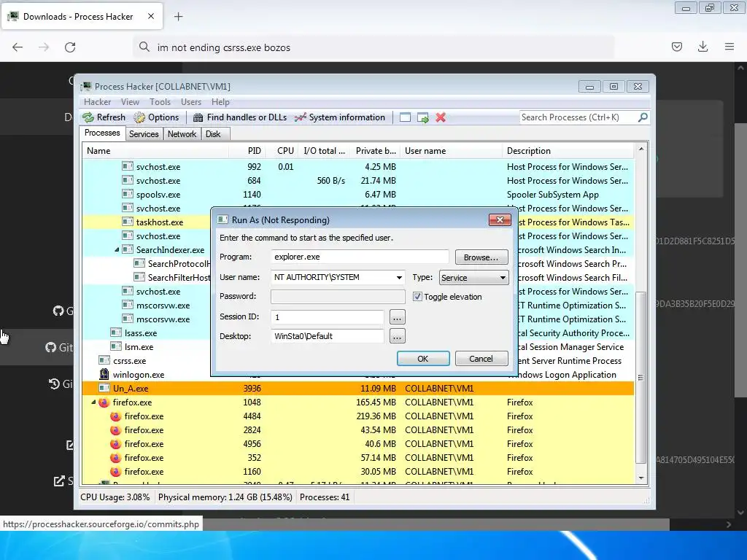The width and height of the screenshot is (747, 560).
Task: Click Desktop browse ellipsis button
Action: pos(398,336)
